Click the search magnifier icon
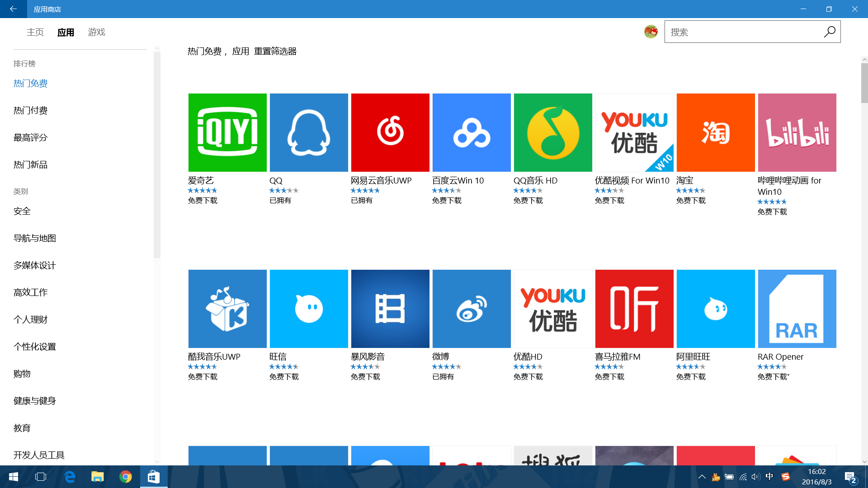 (829, 32)
